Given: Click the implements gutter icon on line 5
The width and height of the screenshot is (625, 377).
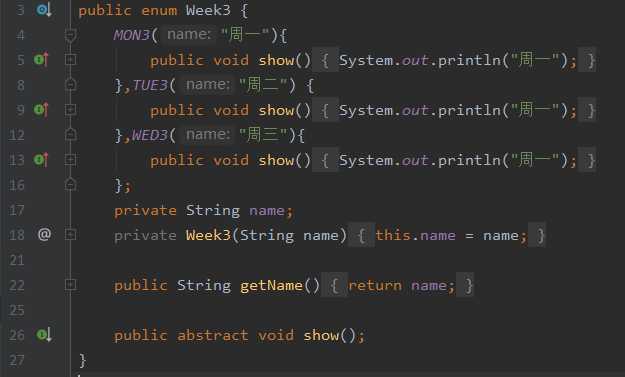Looking at the screenshot, I should pos(41,60).
